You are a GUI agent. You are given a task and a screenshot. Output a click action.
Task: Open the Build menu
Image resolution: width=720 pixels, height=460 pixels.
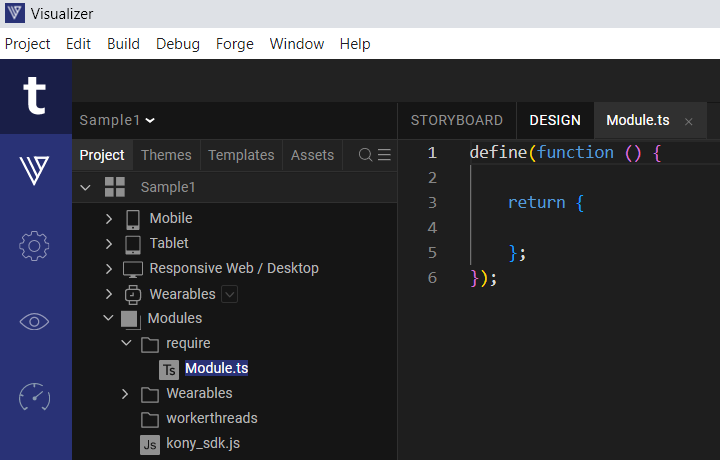click(x=124, y=44)
